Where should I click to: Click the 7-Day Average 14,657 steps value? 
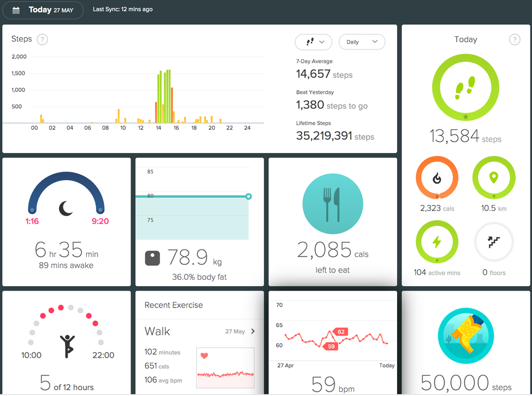(x=324, y=74)
